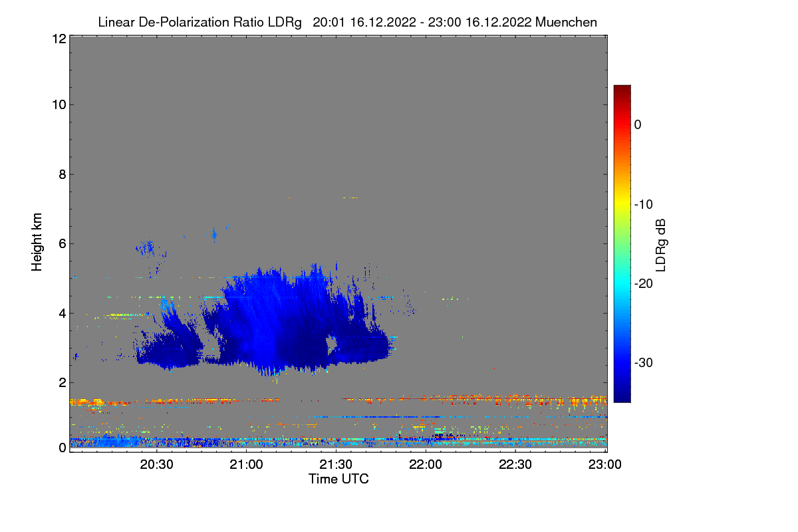The height and width of the screenshot is (532, 798).
Task: Click the height tick label 12
Action: (x=58, y=39)
